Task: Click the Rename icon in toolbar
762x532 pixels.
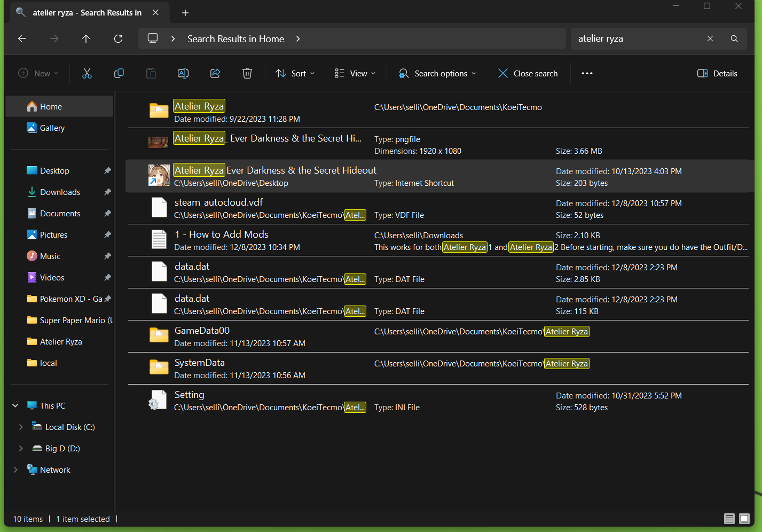Action: [x=183, y=73]
